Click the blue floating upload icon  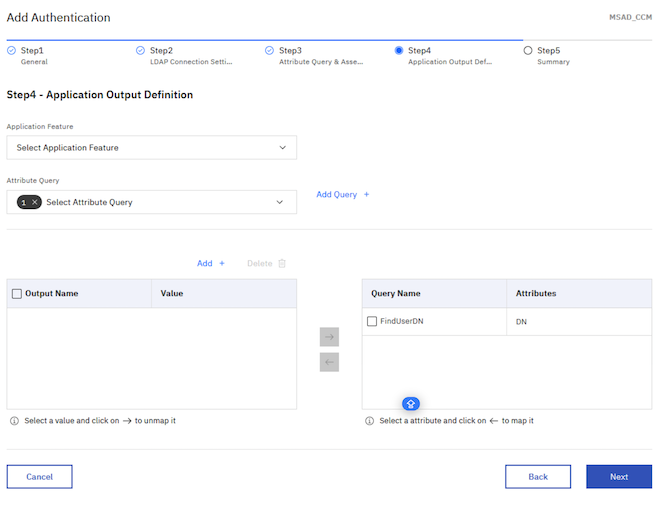tap(411, 404)
